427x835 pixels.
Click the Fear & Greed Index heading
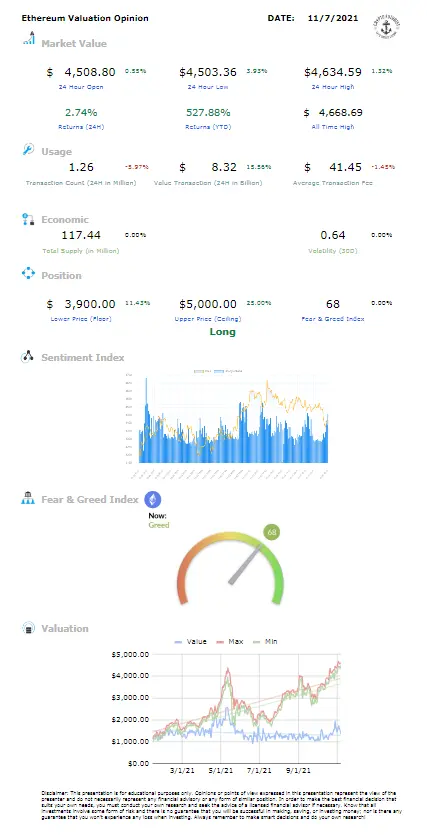[x=90, y=500]
